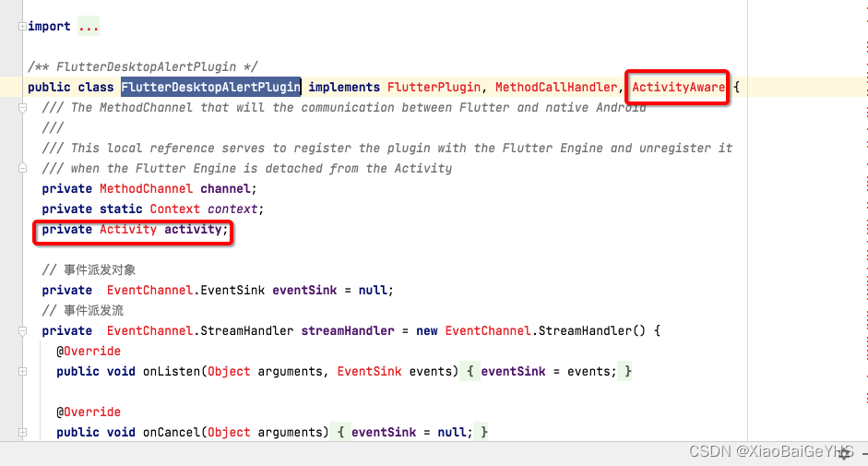Image resolution: width=868 pixels, height=466 pixels.
Task: Click the '// 事件派发流' comment
Action: pyautogui.click(x=83, y=310)
